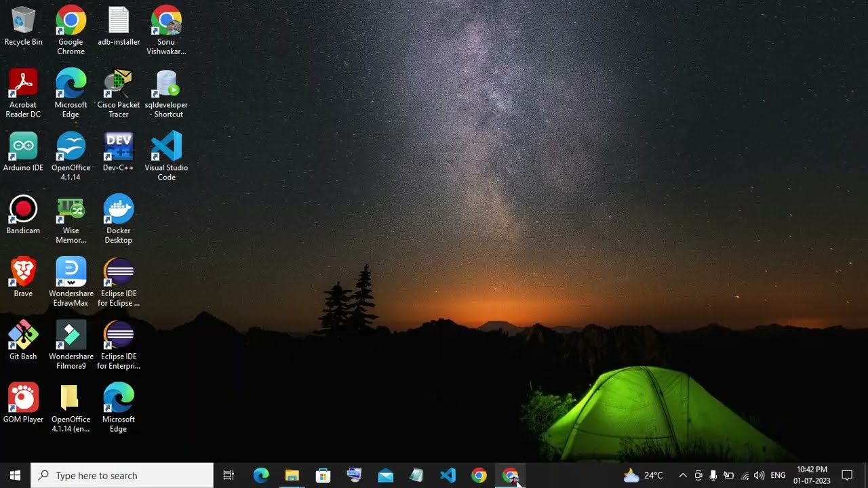Select the Brave browser desktop icon

click(x=23, y=278)
